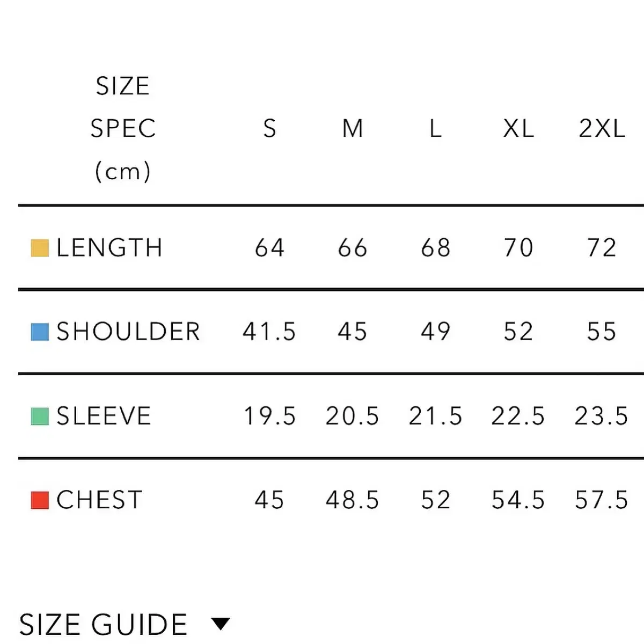Click the SIZE SPEC (cm) header

pos(123,129)
